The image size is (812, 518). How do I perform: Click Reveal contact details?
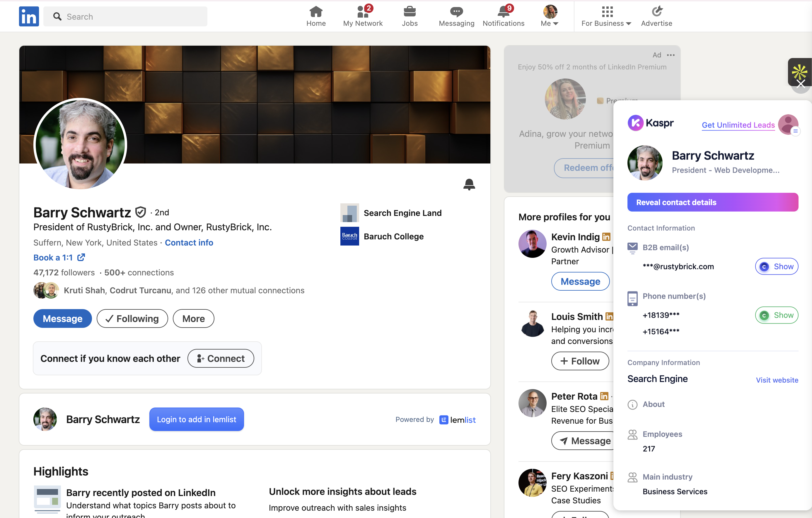click(x=712, y=202)
